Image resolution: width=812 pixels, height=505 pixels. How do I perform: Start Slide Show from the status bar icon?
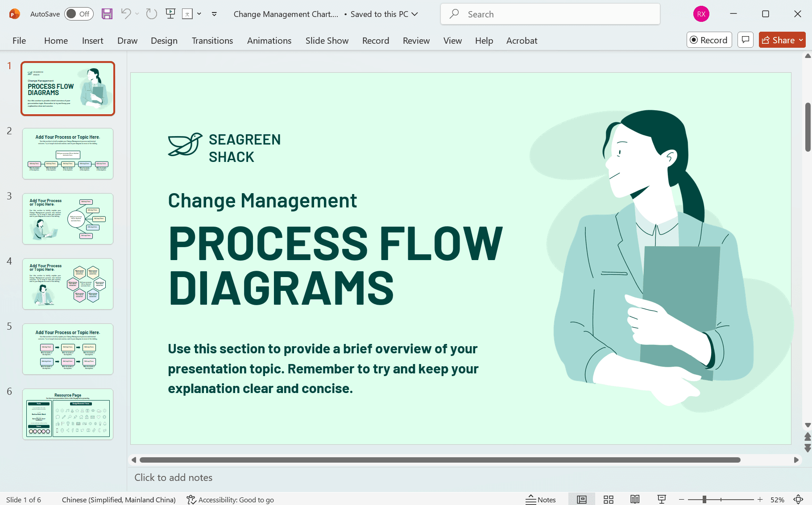point(661,499)
